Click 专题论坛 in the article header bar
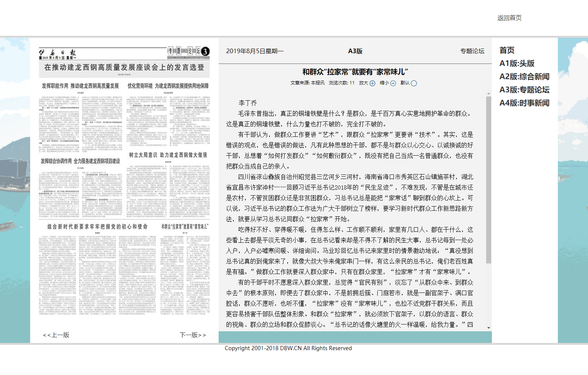The image size is (588, 375). coord(472,51)
